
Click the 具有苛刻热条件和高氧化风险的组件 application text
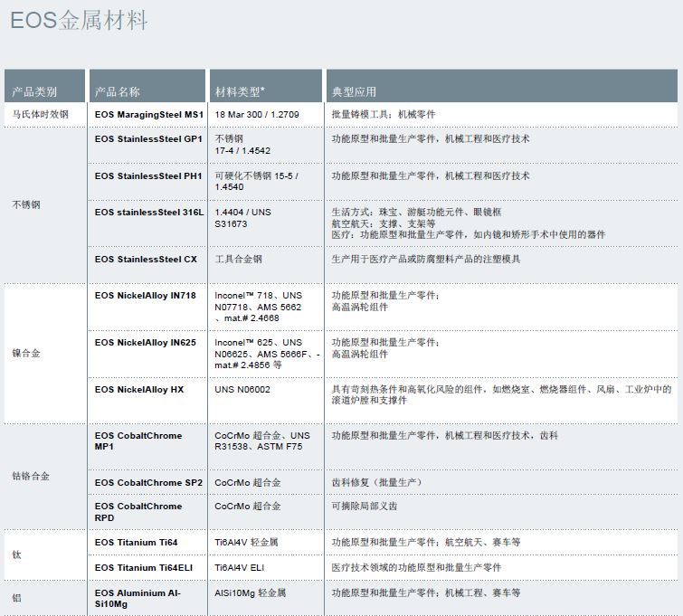tap(501, 394)
